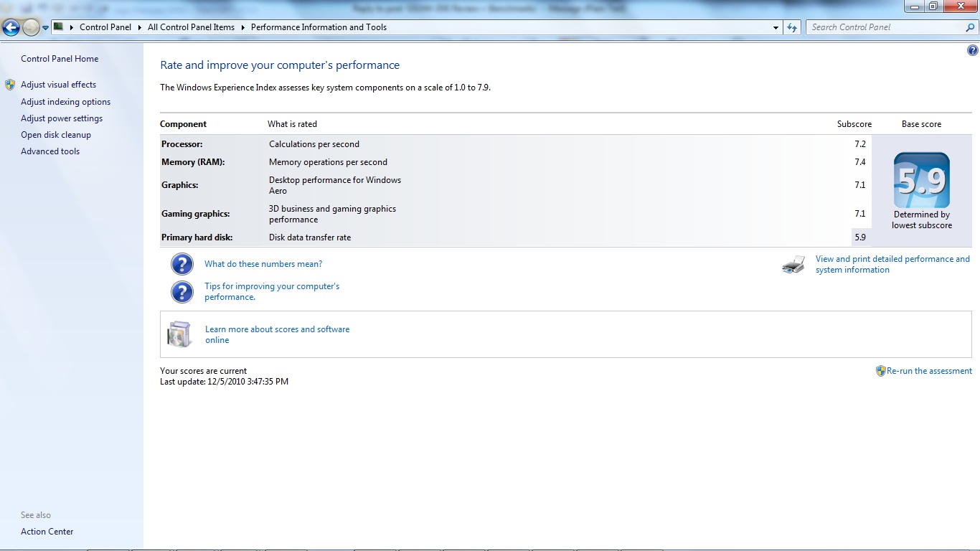Open Adjust indexing options
The width and height of the screenshot is (980, 551).
65,102
